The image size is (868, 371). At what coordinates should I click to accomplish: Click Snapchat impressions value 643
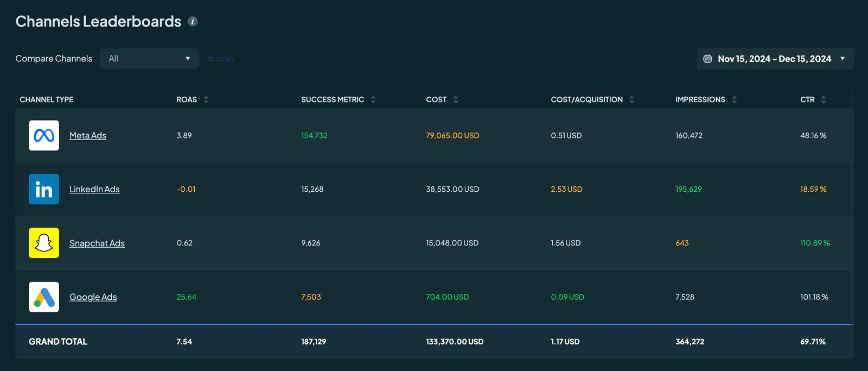tap(682, 243)
